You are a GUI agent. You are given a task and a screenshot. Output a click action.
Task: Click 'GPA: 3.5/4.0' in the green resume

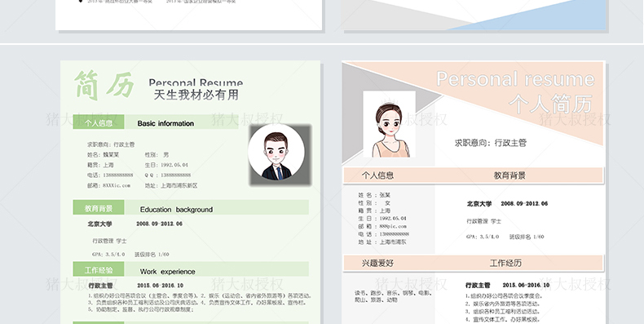(x=108, y=255)
